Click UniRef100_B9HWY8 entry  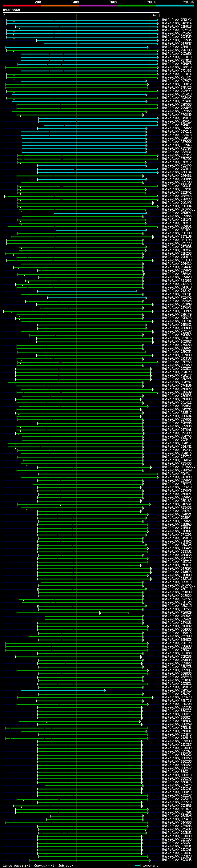point(176,64)
